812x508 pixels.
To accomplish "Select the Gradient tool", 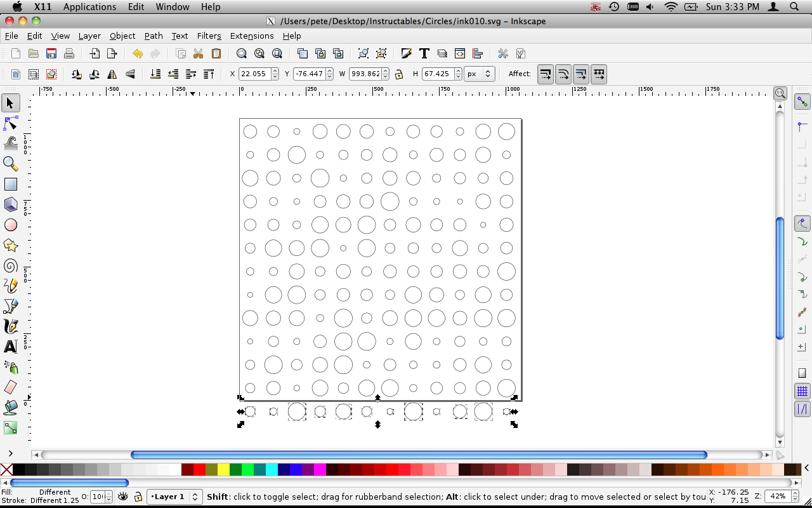I will 11,428.
